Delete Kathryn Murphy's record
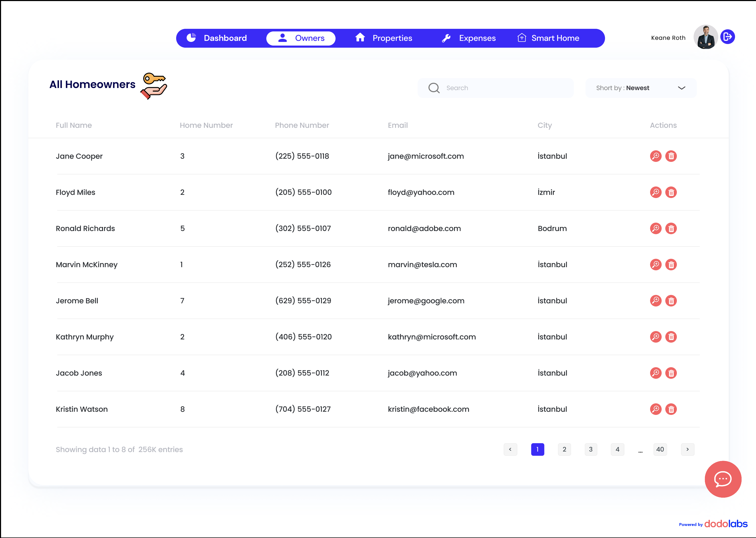This screenshot has height=538, width=756. pos(671,337)
